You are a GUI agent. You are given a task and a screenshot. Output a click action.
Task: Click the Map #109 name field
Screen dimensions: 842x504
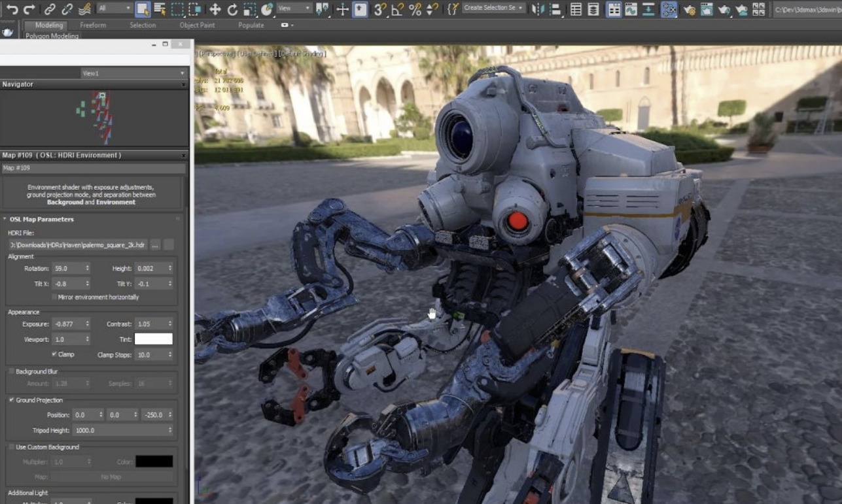coord(94,168)
